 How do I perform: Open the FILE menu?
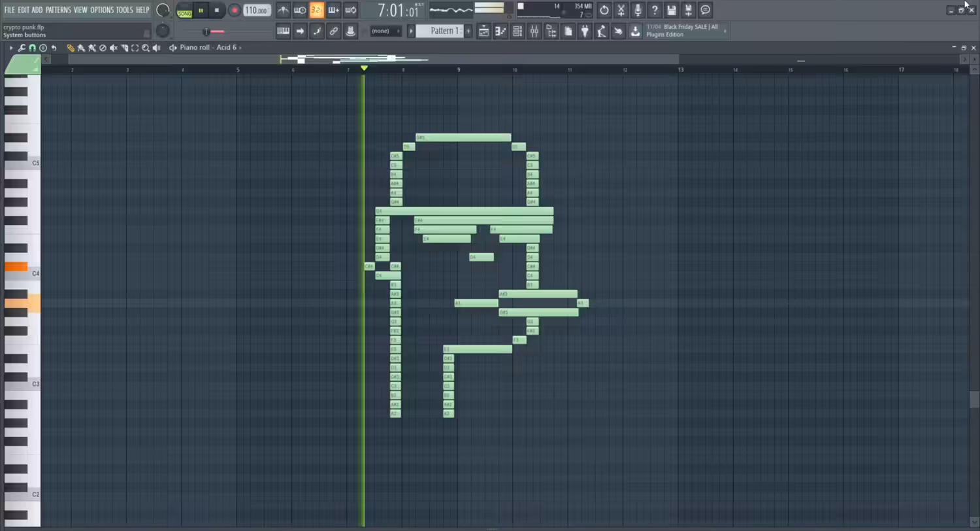point(10,10)
